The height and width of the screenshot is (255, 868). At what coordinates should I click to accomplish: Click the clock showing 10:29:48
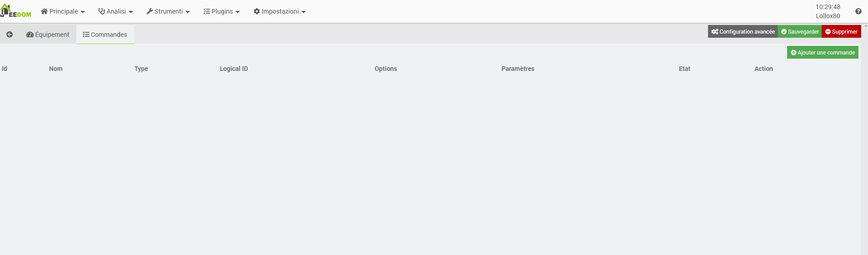click(828, 7)
